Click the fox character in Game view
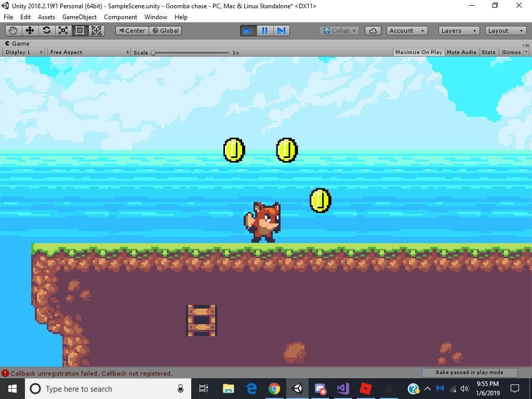Screen dimensions: 532x399 point(262,222)
